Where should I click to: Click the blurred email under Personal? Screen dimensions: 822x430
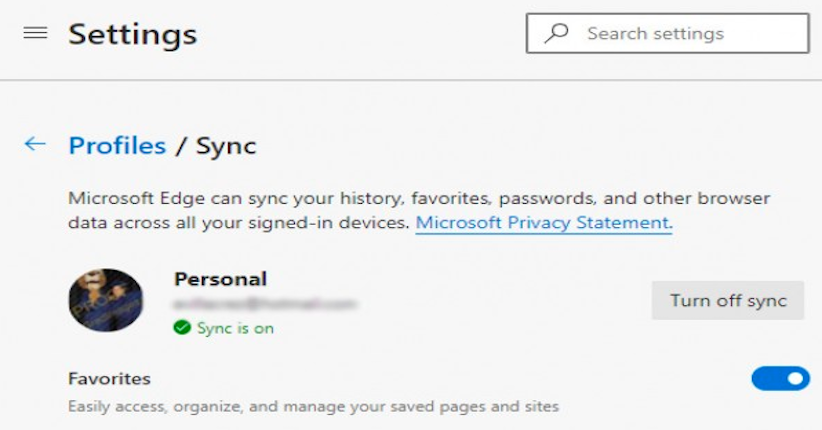(265, 304)
